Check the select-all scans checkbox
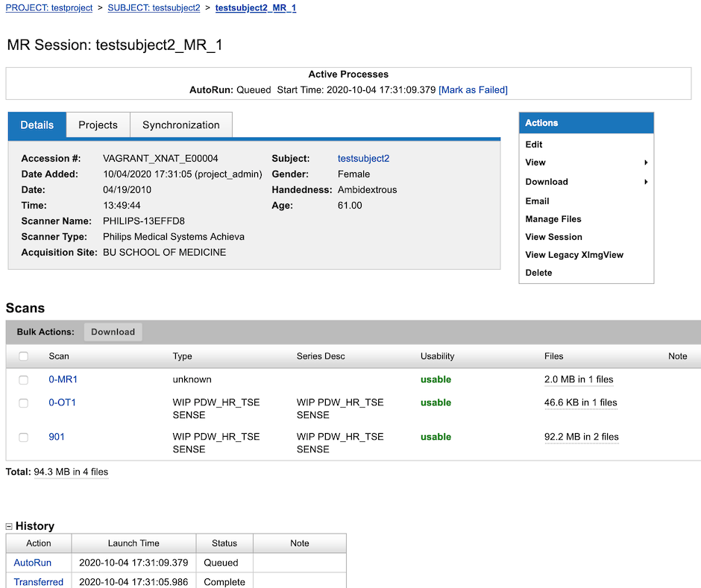This screenshot has height=588, width=701. pyautogui.click(x=23, y=356)
